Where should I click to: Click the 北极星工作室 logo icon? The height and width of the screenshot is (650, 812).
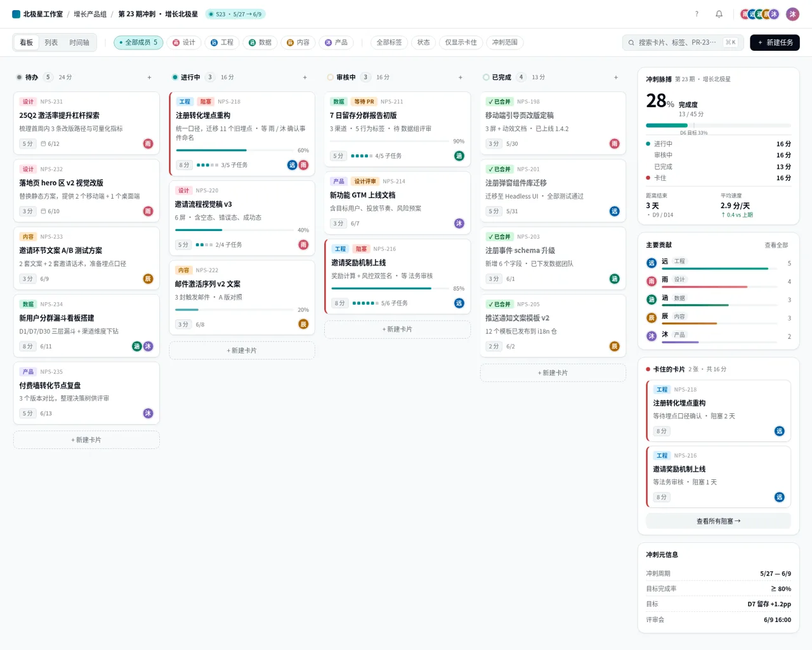point(16,14)
